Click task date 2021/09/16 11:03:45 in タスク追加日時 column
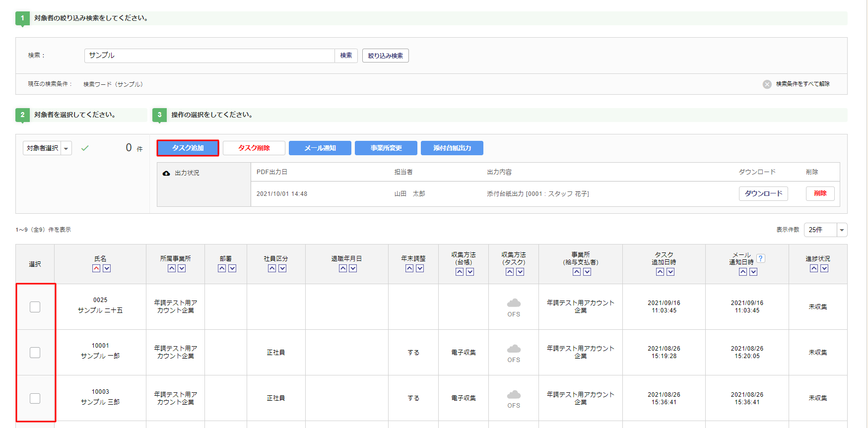868x428 pixels. [x=664, y=307]
